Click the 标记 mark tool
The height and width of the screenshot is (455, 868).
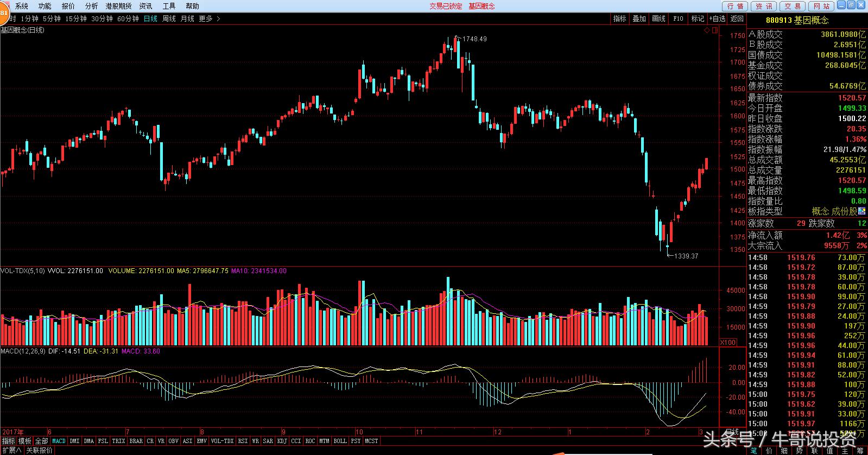697,18
